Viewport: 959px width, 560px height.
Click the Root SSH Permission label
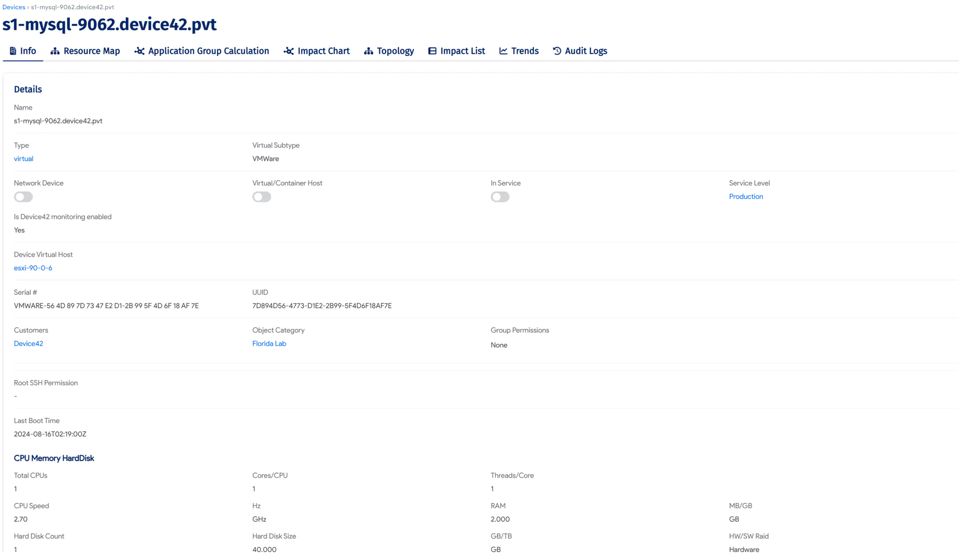pyautogui.click(x=46, y=383)
